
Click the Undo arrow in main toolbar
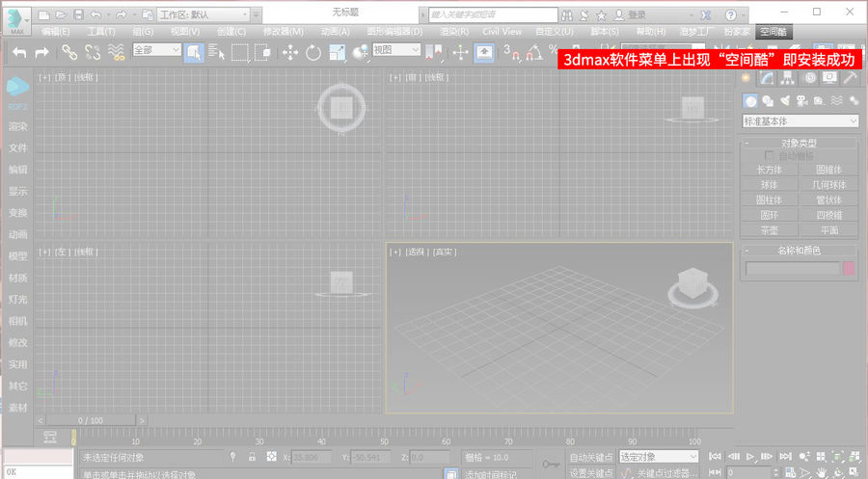coord(19,53)
